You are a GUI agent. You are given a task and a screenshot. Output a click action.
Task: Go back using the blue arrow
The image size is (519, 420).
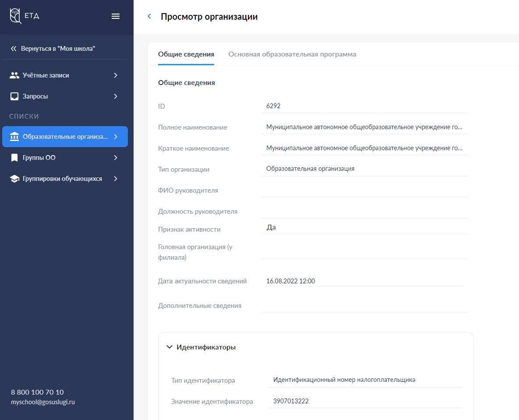[149, 16]
